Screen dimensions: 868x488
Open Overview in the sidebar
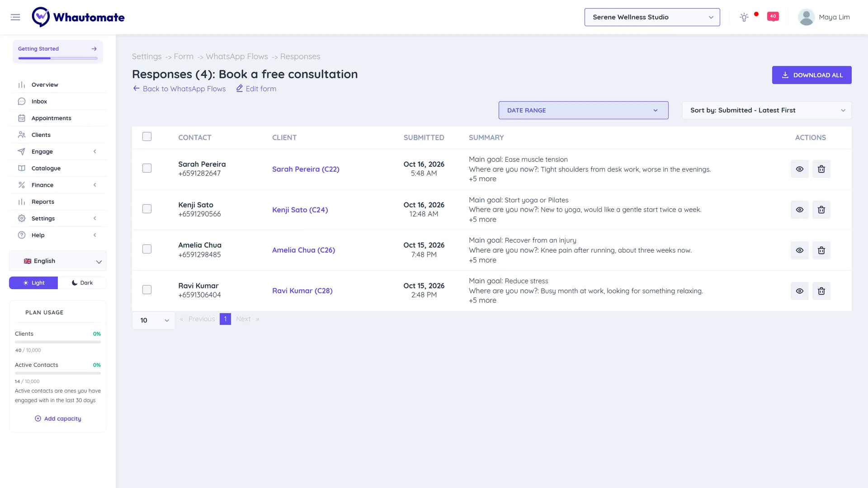tap(58, 84)
